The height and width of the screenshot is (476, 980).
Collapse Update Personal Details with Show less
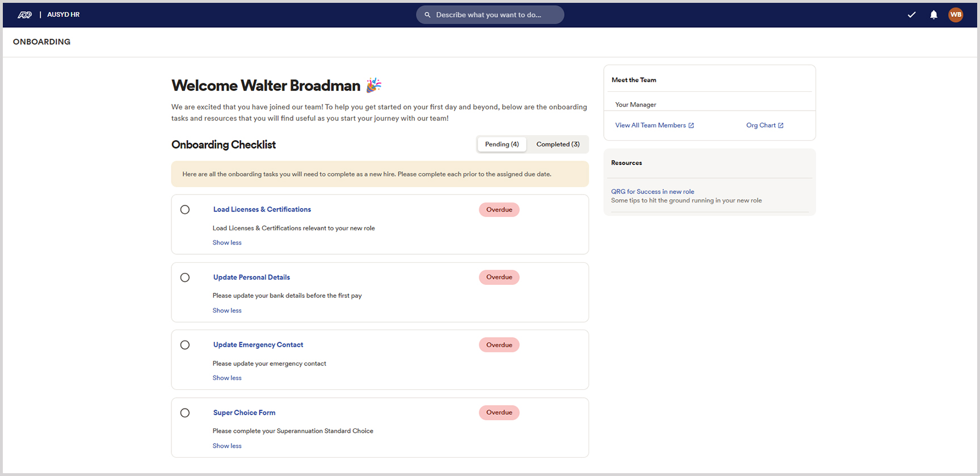coord(227,310)
